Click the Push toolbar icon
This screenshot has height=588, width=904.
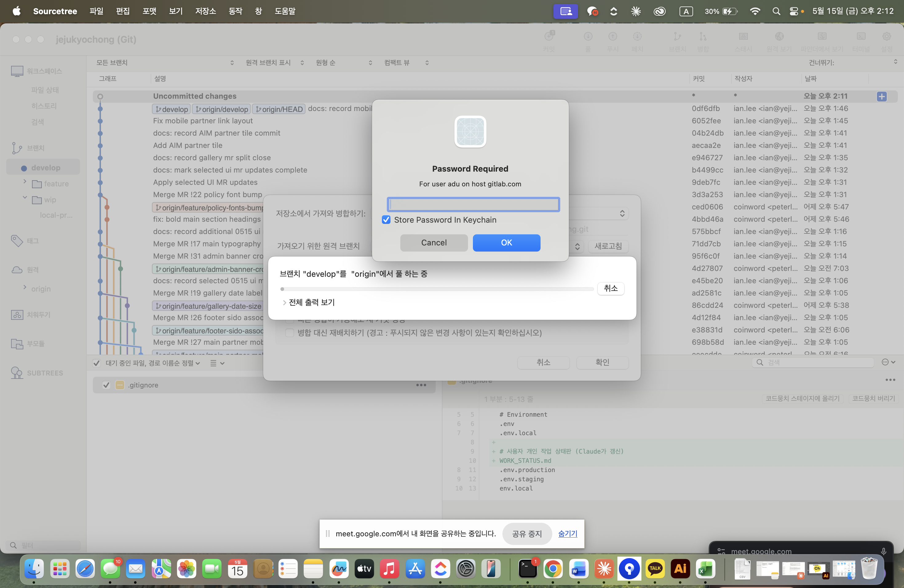tap(613, 41)
